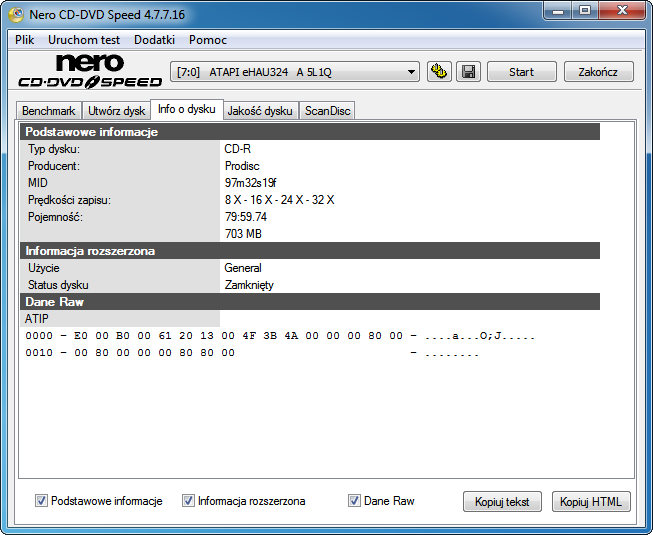Viewport: 653px width, 535px height.
Task: Click write speeds value 8 X - 16 X
Action: [x=279, y=200]
